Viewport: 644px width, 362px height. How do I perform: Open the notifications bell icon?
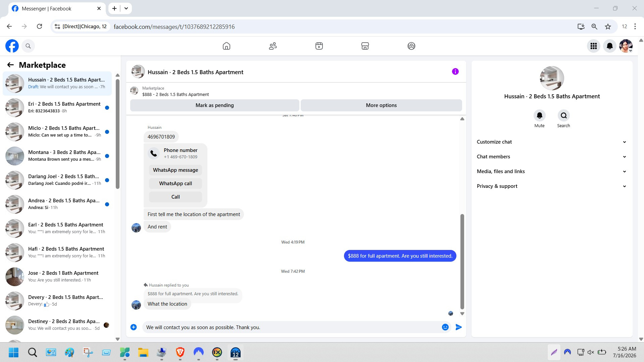tap(610, 46)
